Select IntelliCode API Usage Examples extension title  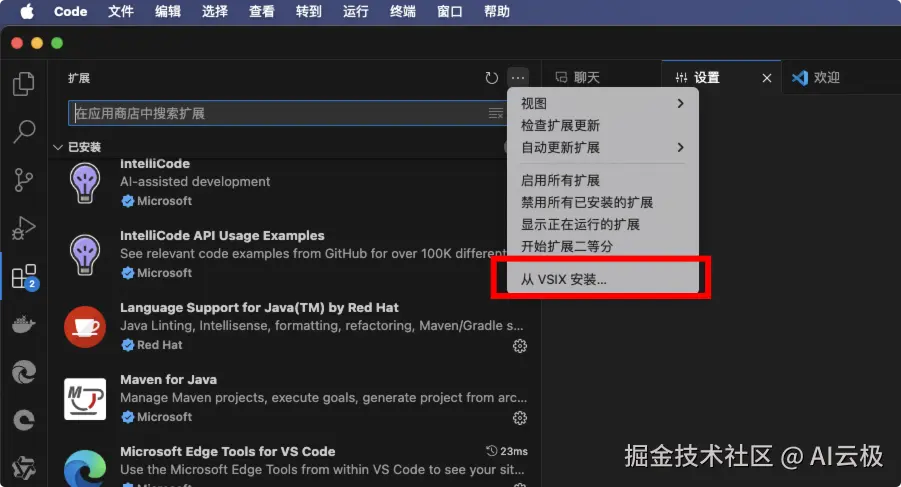tap(222, 235)
